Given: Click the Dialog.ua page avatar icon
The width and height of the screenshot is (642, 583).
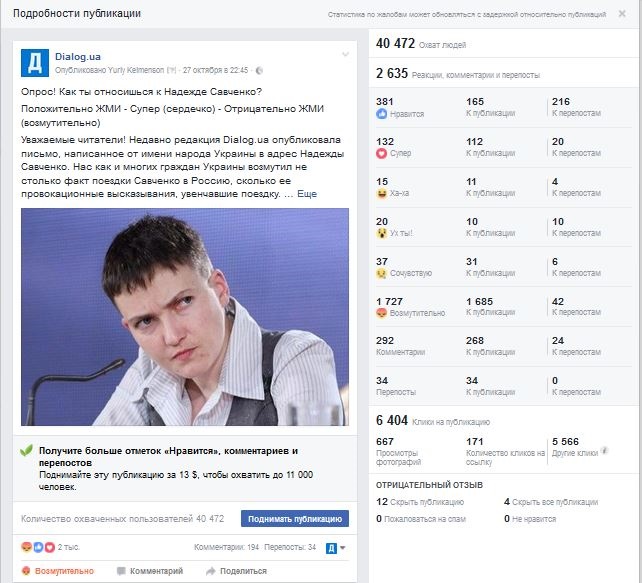Looking at the screenshot, I should point(35,63).
